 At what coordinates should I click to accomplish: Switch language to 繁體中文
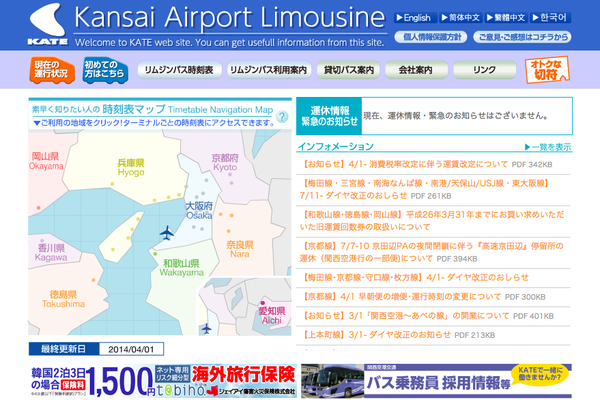pos(505,18)
